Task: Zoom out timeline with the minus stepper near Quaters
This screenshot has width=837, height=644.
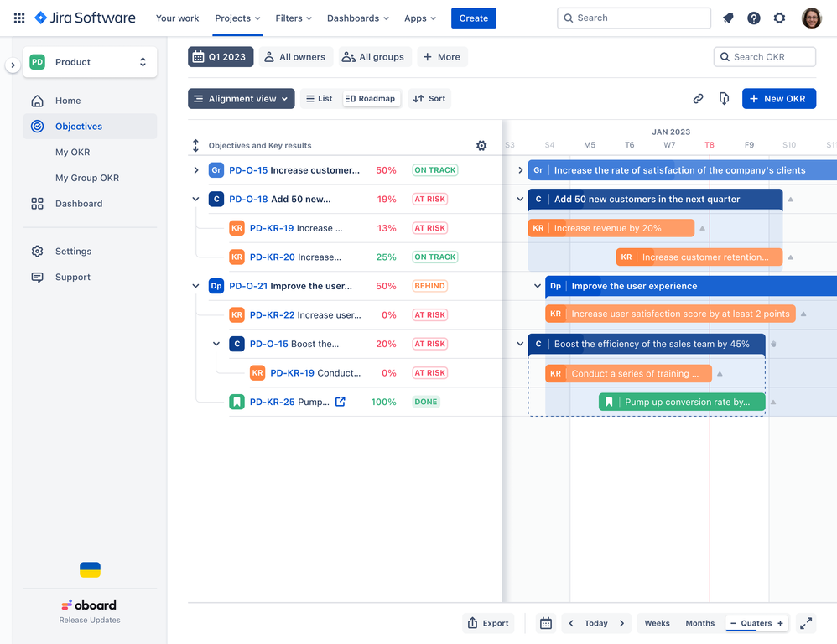Action: tap(732, 623)
